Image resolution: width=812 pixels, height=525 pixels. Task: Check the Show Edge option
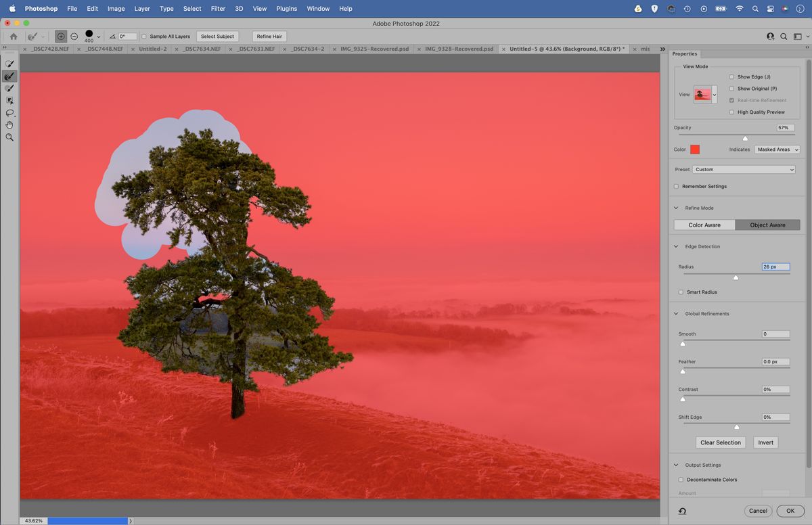pyautogui.click(x=731, y=76)
